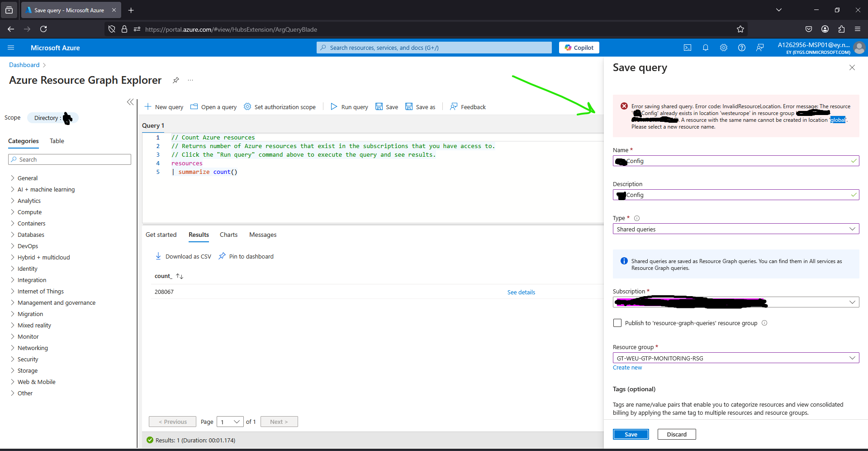Open the notifications bell
Screen dimensions: 868x451
click(706, 48)
